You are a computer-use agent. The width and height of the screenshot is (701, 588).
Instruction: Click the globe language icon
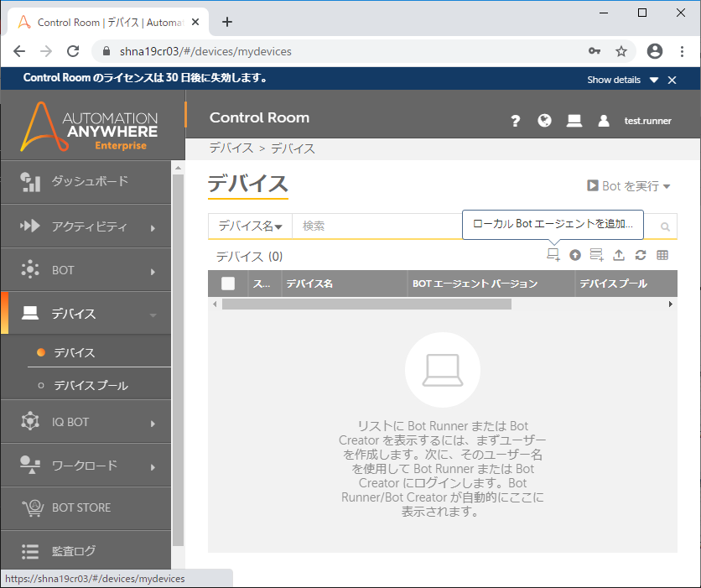point(544,121)
